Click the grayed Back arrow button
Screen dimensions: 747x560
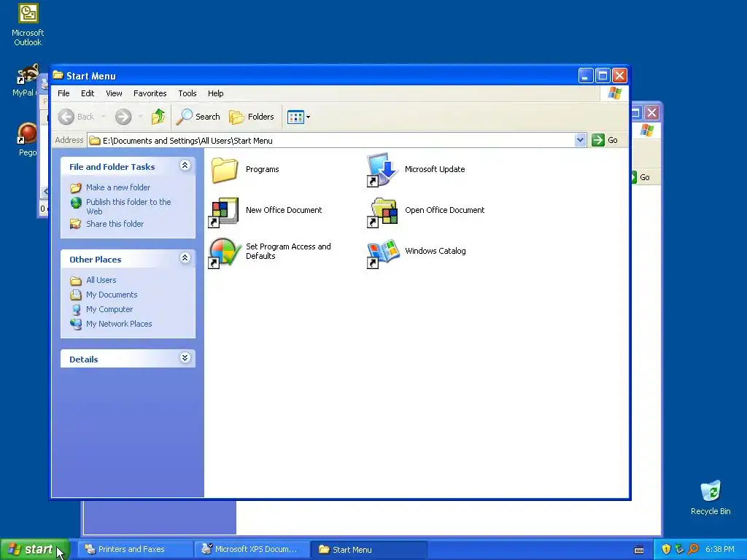coord(66,117)
